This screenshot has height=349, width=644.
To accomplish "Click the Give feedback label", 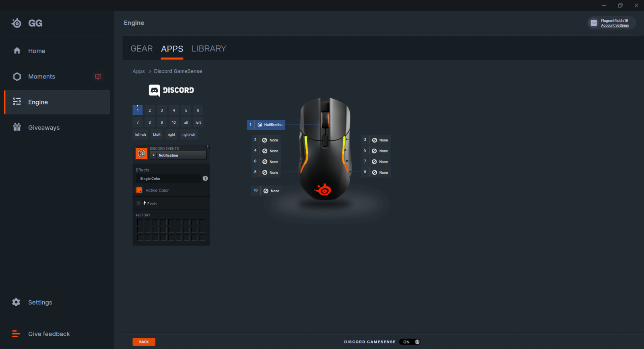I will click(49, 334).
